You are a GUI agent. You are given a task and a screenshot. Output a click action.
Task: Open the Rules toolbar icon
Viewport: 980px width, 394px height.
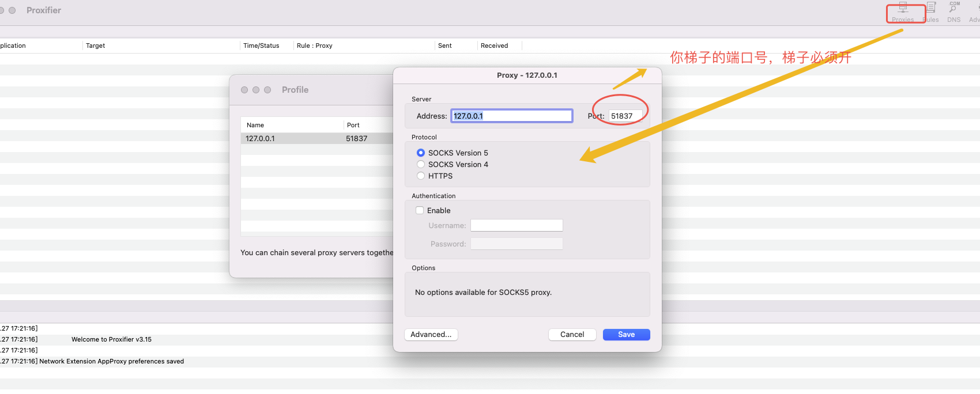[931, 12]
